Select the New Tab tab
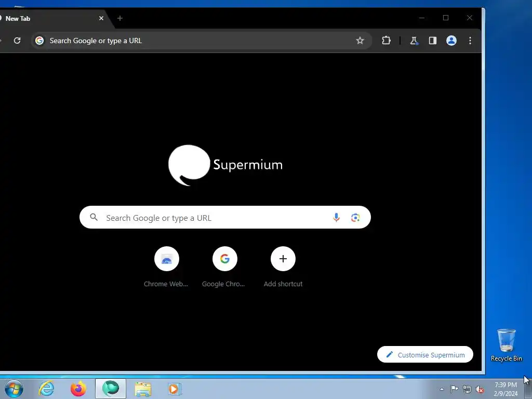The image size is (532, 399). click(x=51, y=18)
